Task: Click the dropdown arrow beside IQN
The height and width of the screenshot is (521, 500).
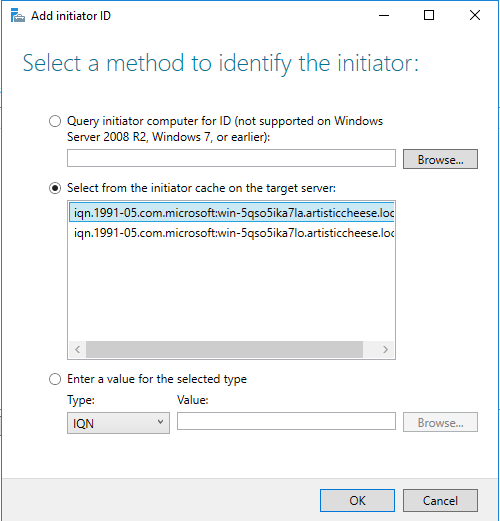Action: (x=160, y=422)
